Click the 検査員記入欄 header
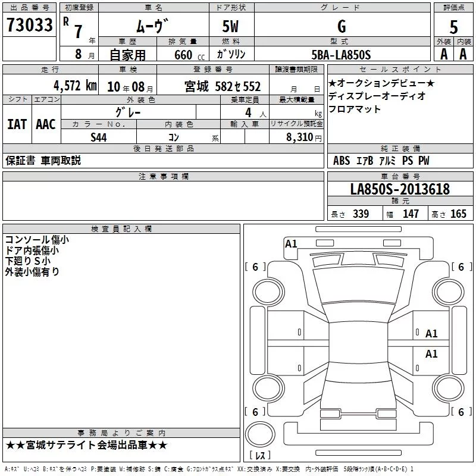Image resolution: width=476 pixels, height=476 pixels. (x=121, y=228)
